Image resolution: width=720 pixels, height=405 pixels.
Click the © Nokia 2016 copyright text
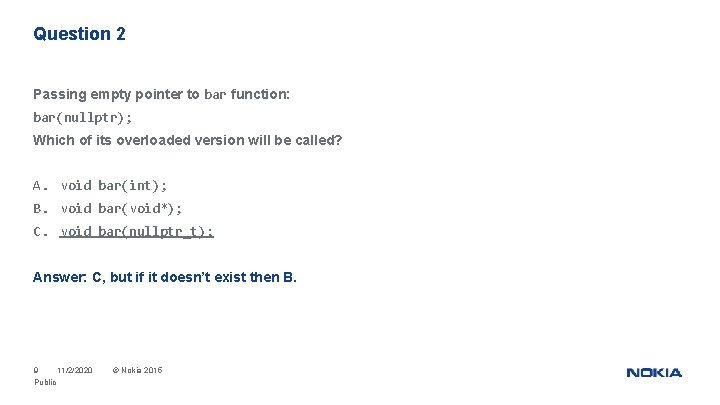click(x=137, y=370)
